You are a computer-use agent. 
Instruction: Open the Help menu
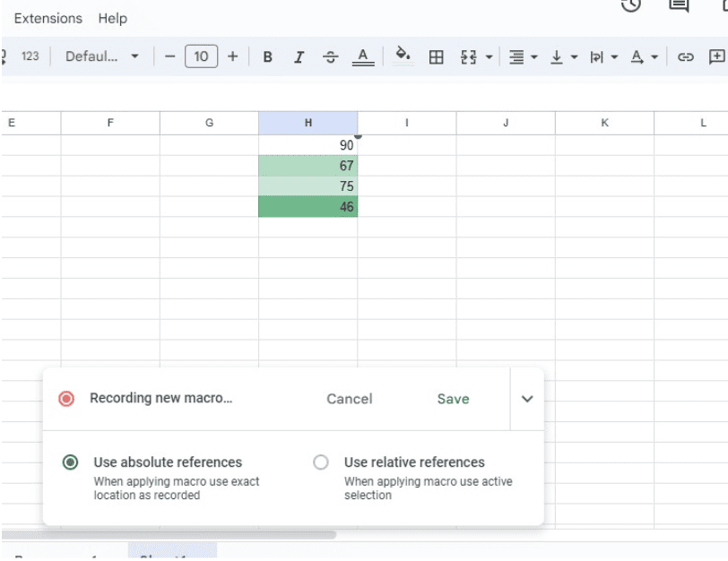113,18
